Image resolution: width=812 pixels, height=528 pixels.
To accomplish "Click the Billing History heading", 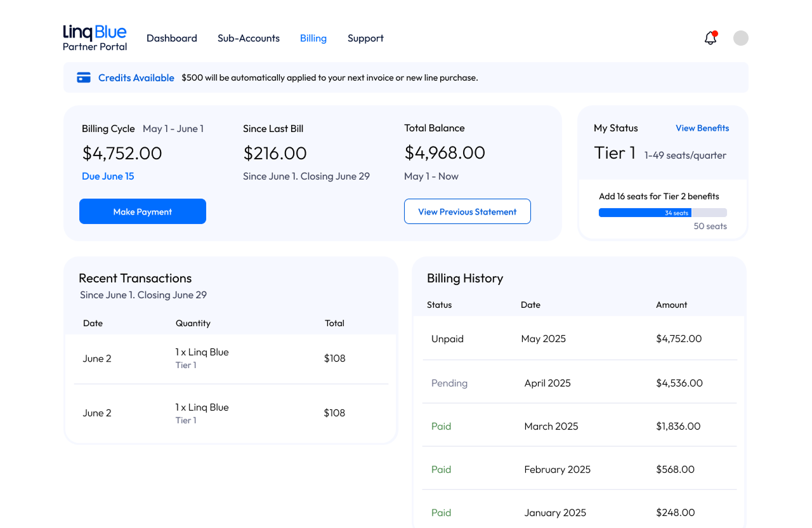I will (x=465, y=278).
